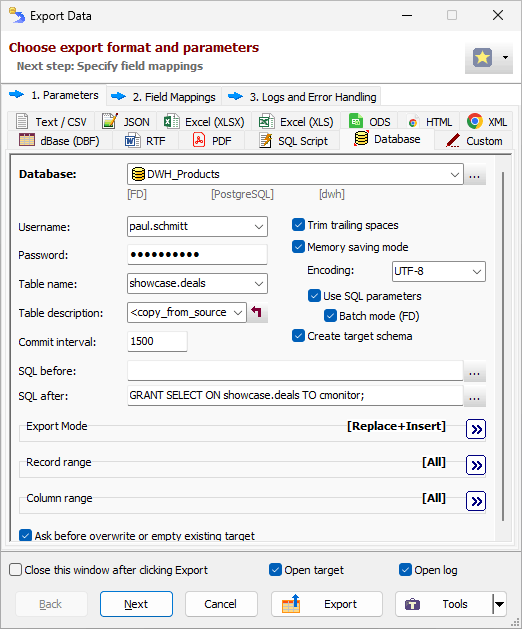Click ellipsis button next to SQL after
522x629 pixels.
(x=475, y=396)
